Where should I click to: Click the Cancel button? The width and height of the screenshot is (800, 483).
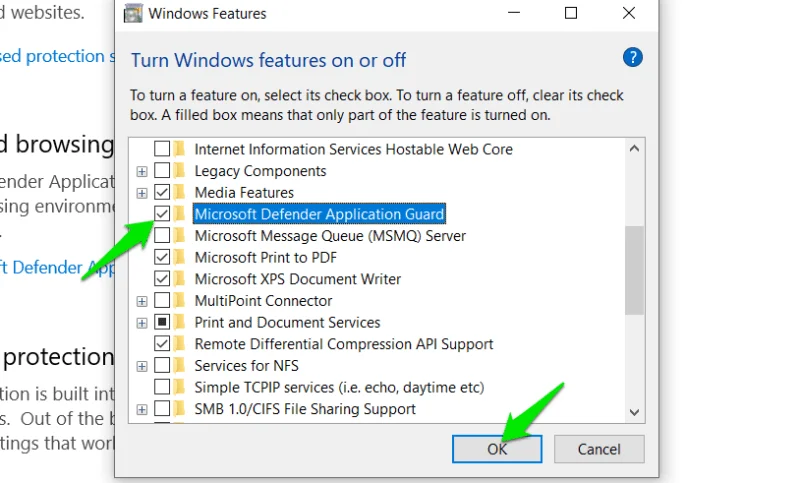(x=599, y=449)
